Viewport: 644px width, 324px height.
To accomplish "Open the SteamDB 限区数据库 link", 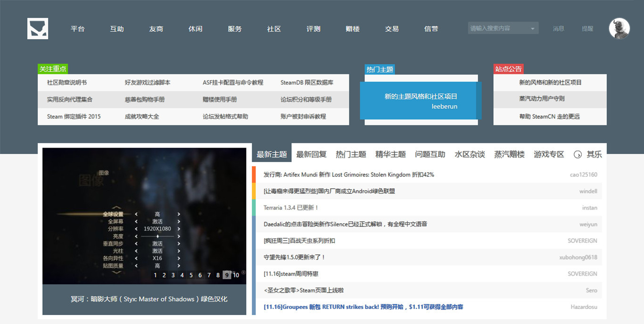I will click(307, 83).
